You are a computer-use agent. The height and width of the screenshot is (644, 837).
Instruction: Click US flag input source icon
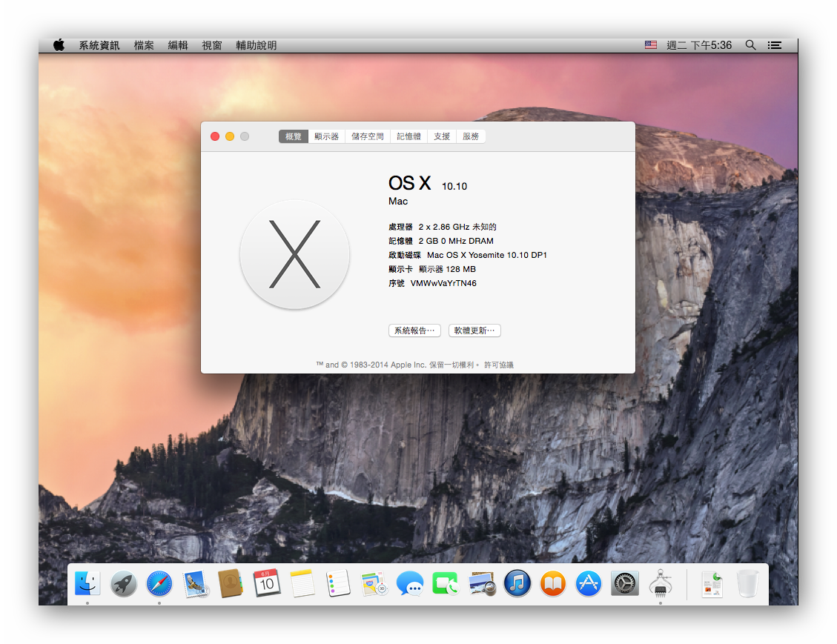tap(651, 45)
